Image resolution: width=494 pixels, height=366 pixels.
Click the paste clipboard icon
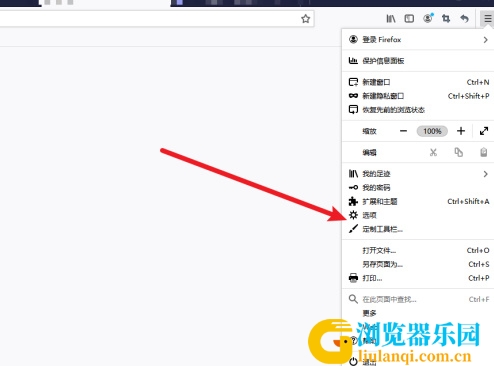point(483,152)
